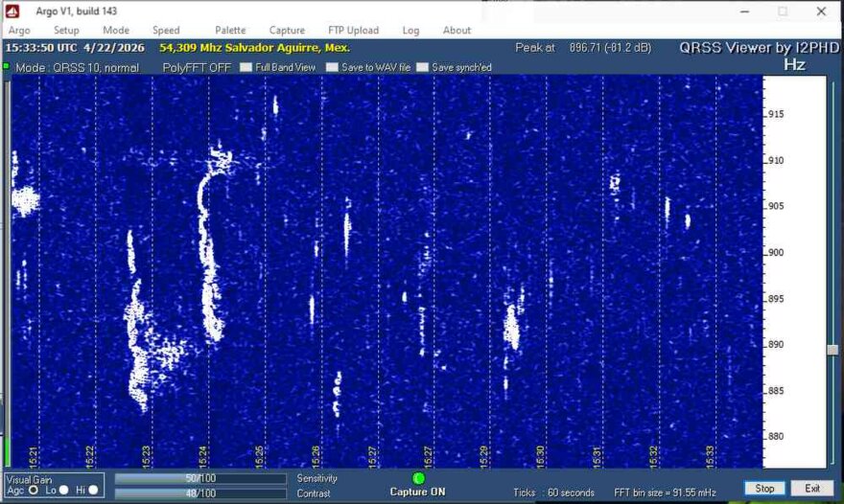Click the Argo app icon in title bar
Viewport: 844px width, 504px height.
pos(12,11)
